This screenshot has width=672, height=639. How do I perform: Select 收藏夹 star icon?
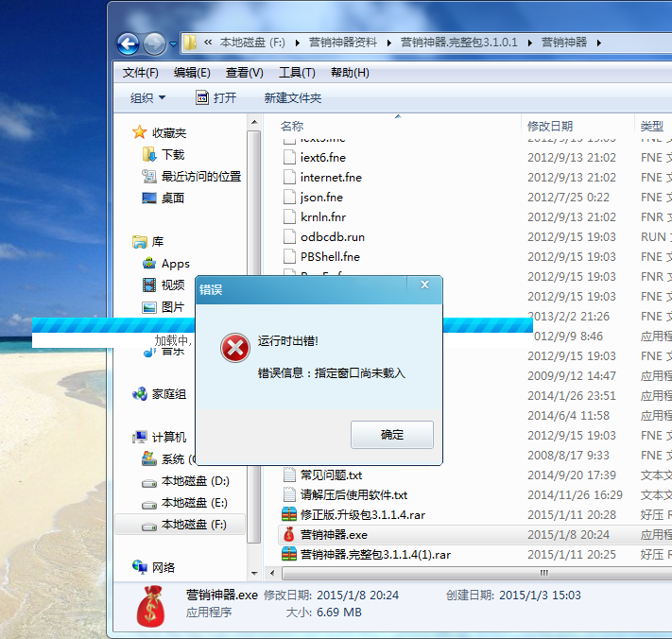[x=139, y=132]
